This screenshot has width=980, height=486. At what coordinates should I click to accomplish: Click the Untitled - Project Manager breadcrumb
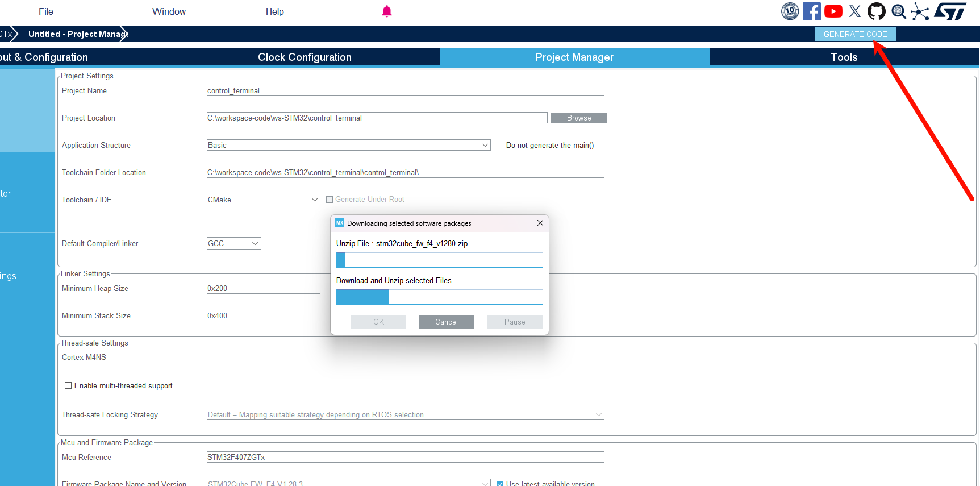[x=78, y=34]
